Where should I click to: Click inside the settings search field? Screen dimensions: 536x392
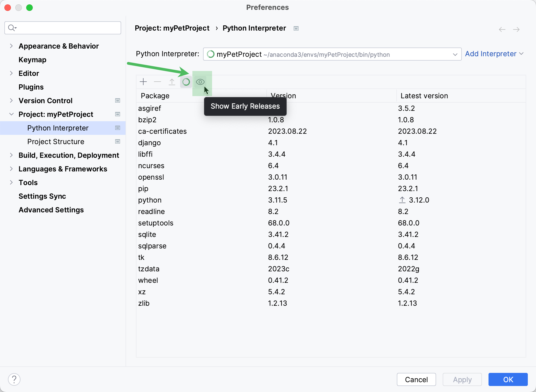click(63, 28)
